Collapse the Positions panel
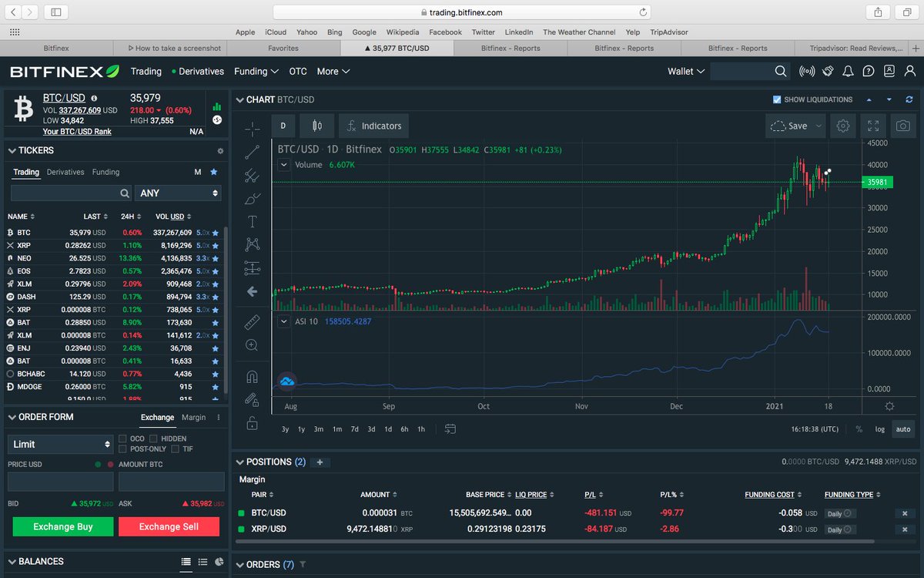 [x=239, y=462]
